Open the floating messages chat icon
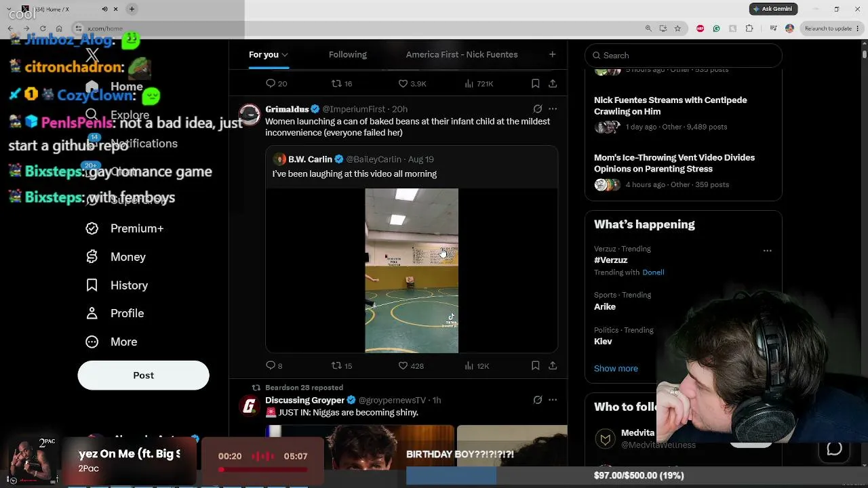 tap(834, 449)
